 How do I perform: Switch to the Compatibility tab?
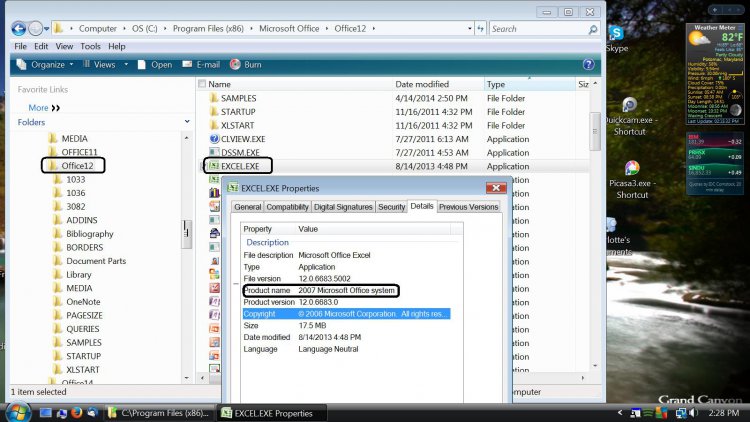pyautogui.click(x=287, y=207)
